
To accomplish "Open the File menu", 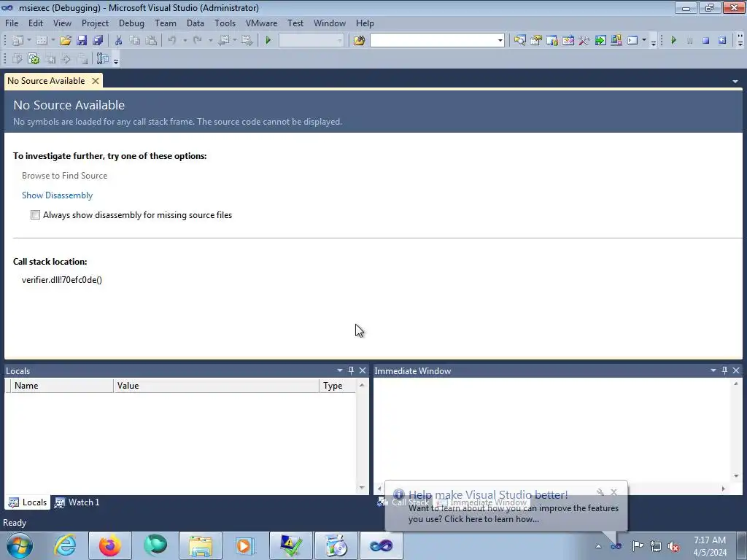I will [12, 23].
